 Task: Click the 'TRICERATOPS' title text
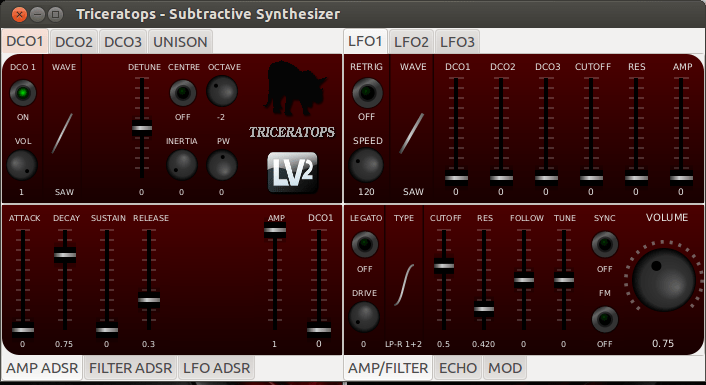coord(292,132)
